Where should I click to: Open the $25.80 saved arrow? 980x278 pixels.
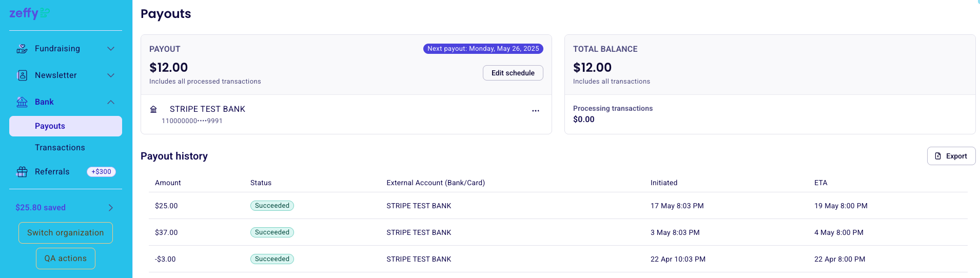tap(111, 208)
